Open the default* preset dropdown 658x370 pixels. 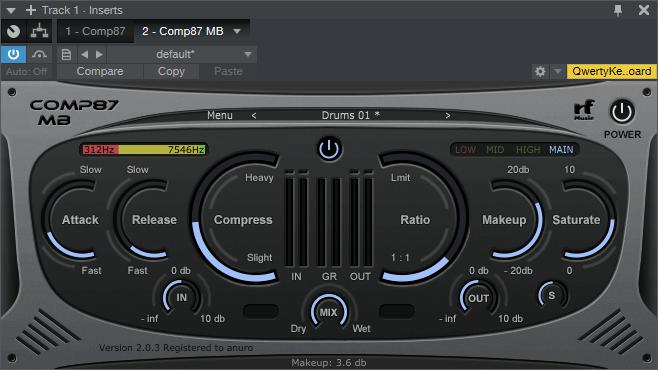pos(181,55)
